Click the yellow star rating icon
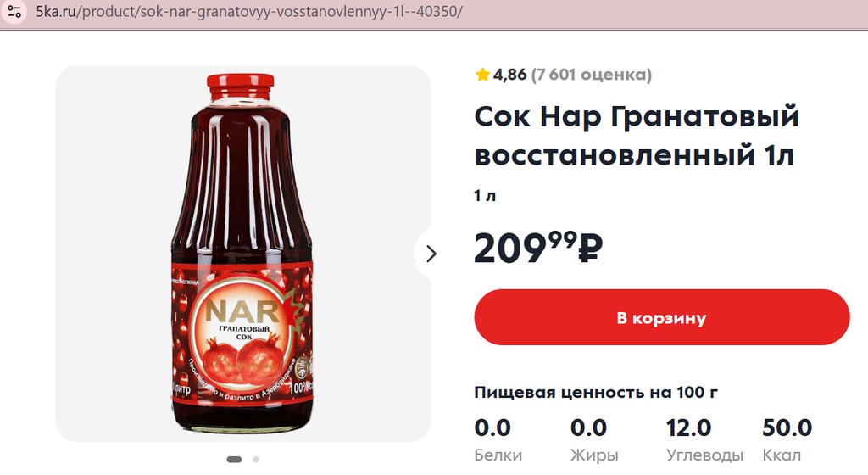868x475 pixels. point(482,74)
